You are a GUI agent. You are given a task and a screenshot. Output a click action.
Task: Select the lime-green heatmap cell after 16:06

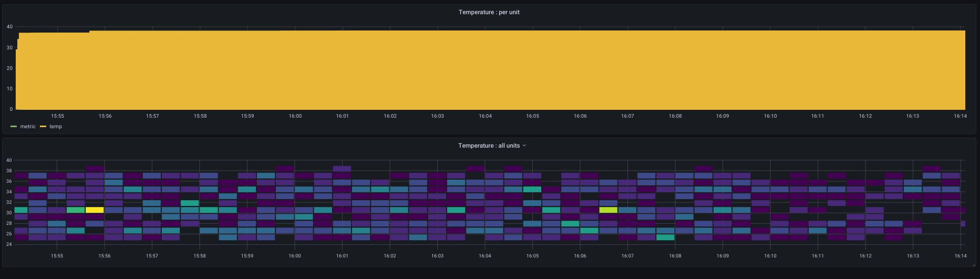608,210
